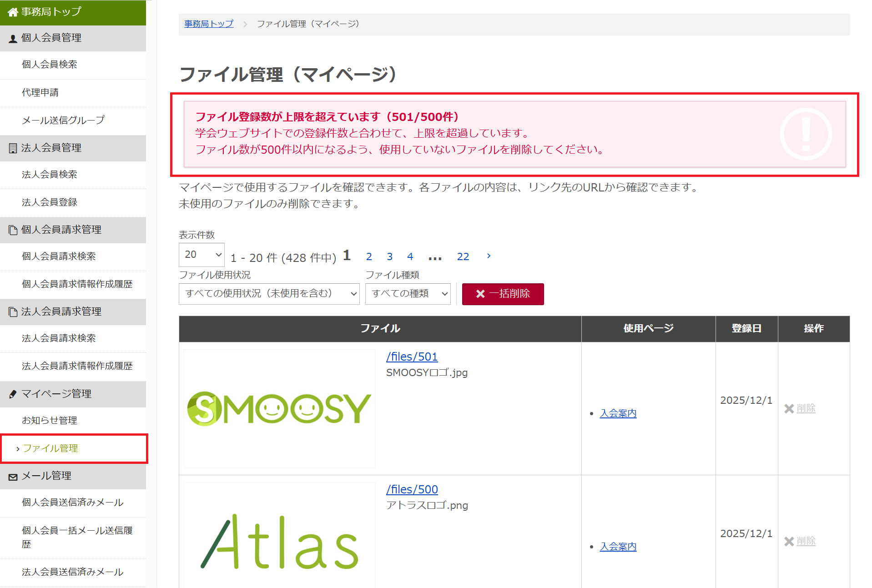Image resolution: width=872 pixels, height=588 pixels.
Task: Go to next page with the arrow
Action: click(x=489, y=256)
